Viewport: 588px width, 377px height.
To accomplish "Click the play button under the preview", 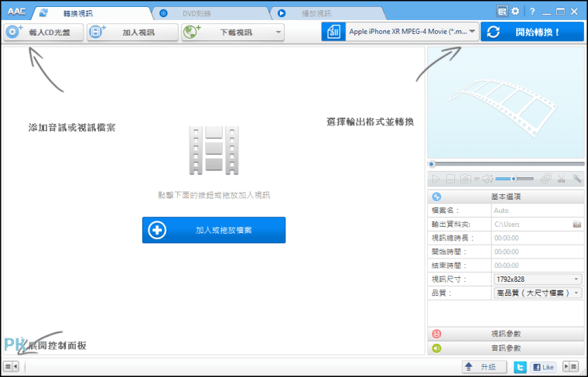I will tap(436, 179).
